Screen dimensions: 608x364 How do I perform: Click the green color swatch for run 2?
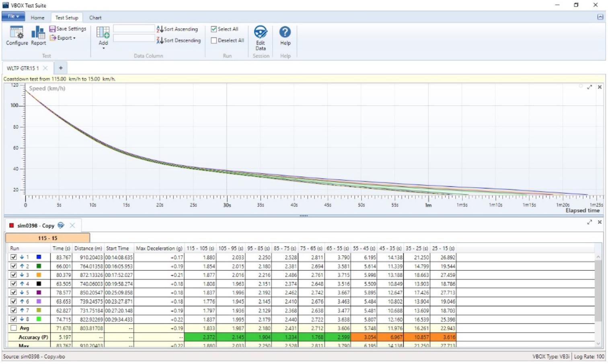coord(39,266)
